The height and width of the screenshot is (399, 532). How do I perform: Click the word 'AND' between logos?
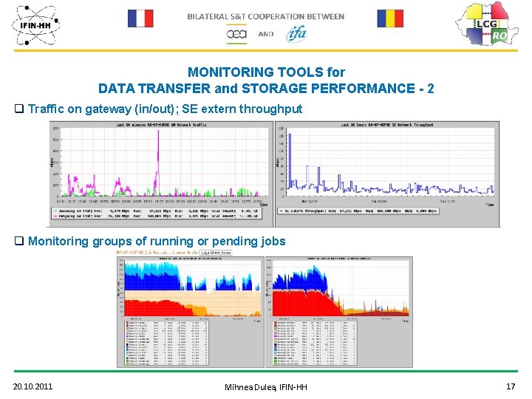click(x=266, y=34)
